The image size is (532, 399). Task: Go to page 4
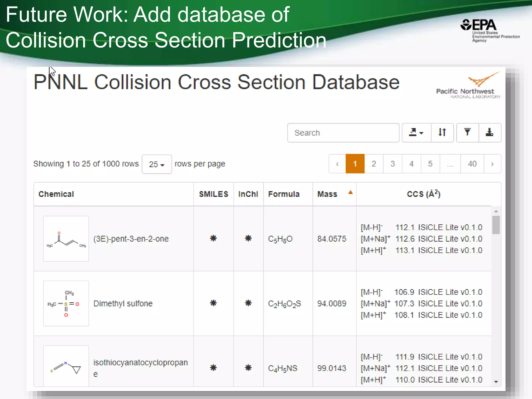coord(411,164)
